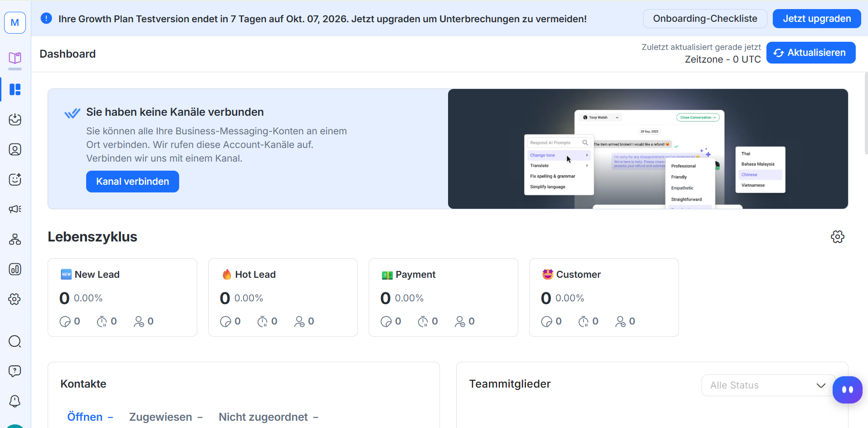Open the Search magnifier icon
Image resolution: width=868 pixels, height=428 pixels.
pos(15,341)
